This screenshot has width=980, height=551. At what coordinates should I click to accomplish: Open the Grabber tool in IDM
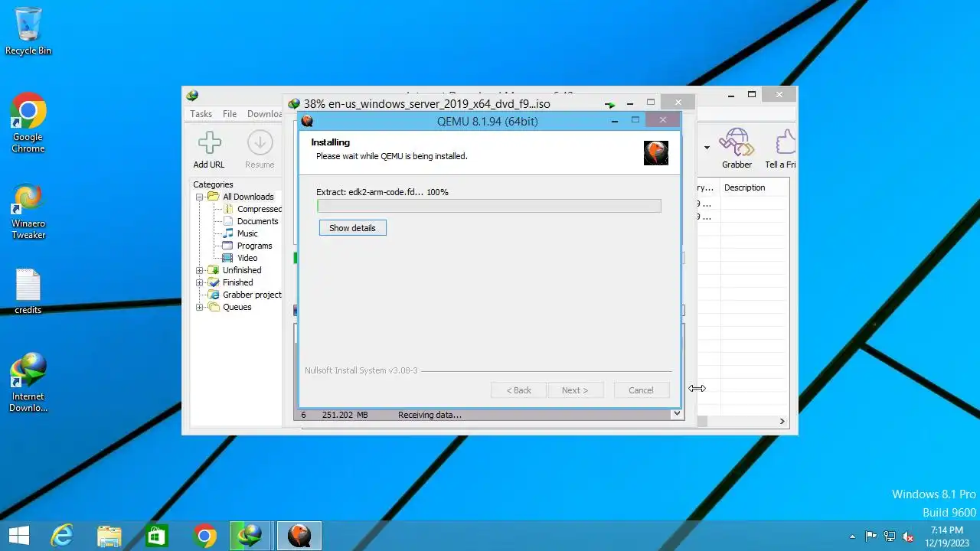point(737,143)
